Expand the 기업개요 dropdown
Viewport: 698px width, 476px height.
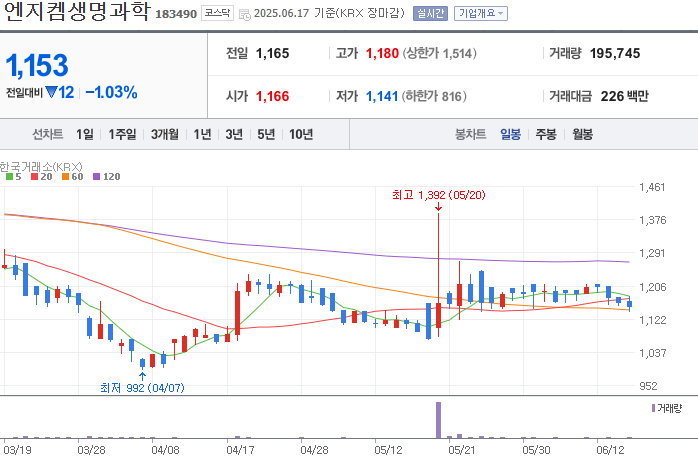[x=481, y=13]
